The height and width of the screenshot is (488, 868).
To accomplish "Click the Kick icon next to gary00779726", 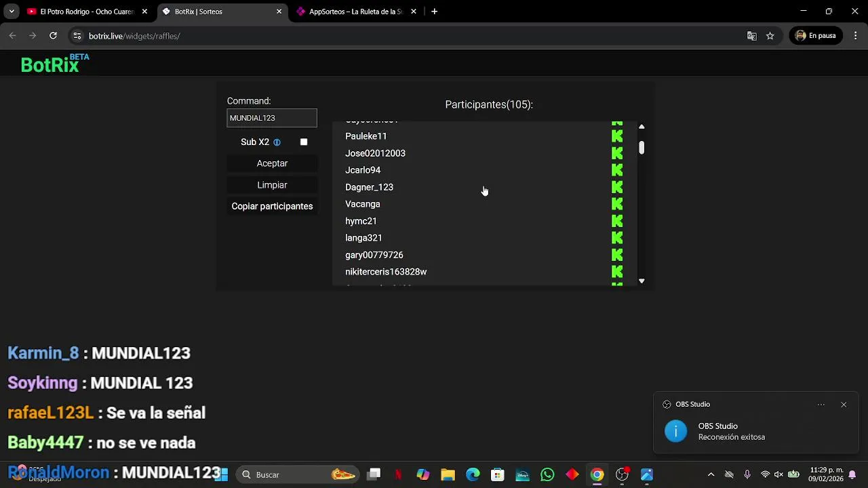I will (617, 255).
